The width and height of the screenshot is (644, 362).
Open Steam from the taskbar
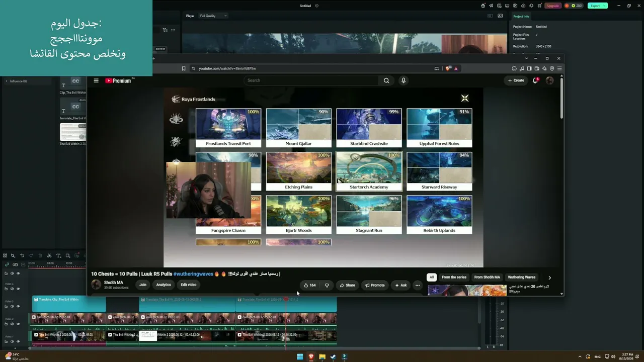point(333,357)
